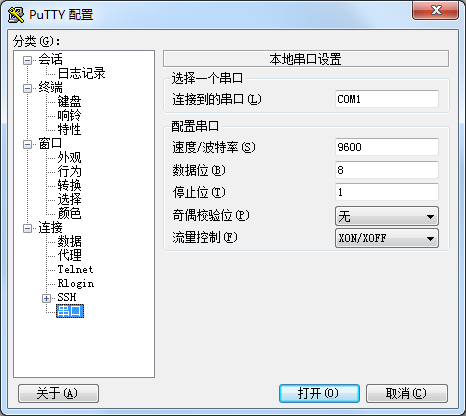
Task: Click the 取消(C) button
Action: click(407, 394)
